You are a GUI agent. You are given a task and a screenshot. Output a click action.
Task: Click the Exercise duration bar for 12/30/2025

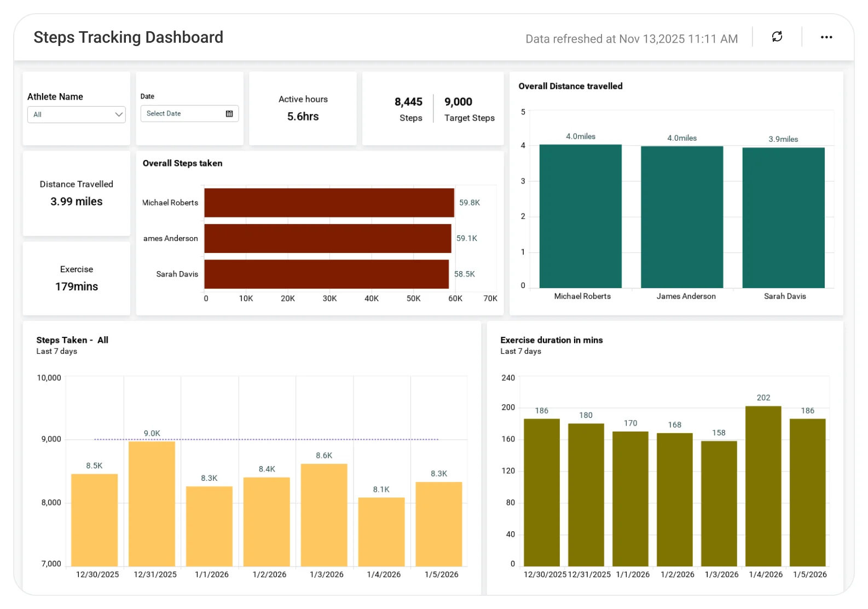tap(542, 493)
